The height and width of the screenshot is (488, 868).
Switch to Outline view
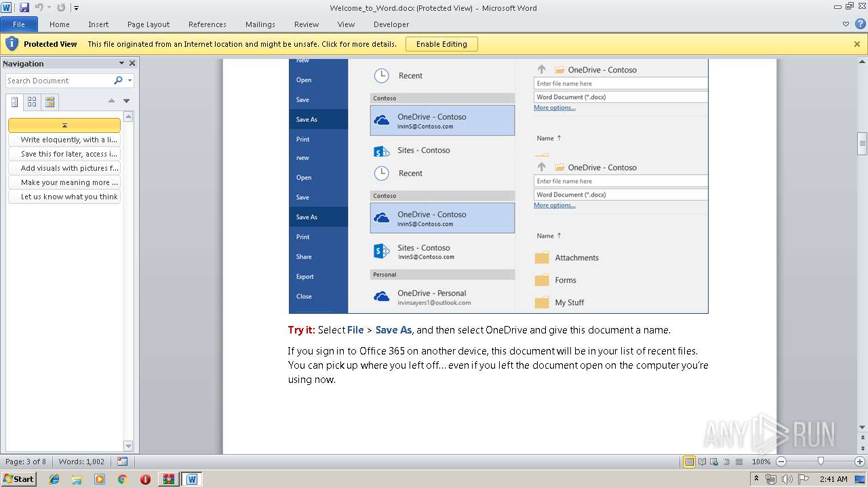[x=725, y=462]
